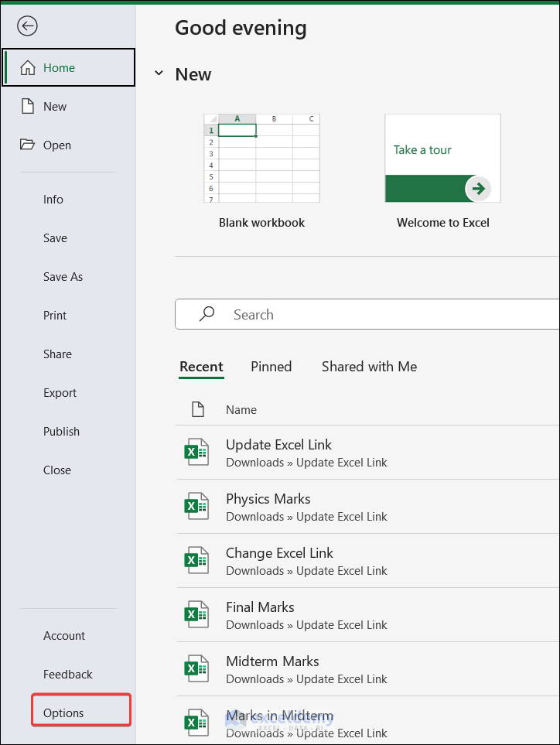This screenshot has height=745, width=560.
Task: Click the New document icon
Action: (x=28, y=107)
